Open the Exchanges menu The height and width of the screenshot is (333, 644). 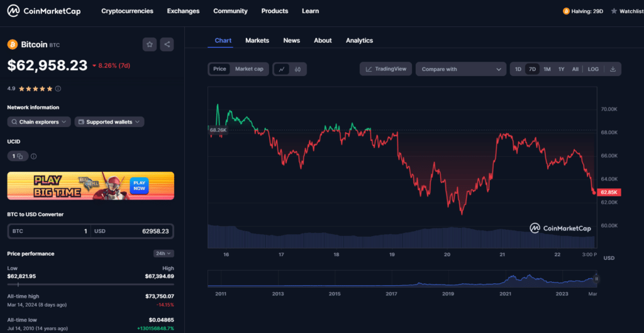pos(183,11)
